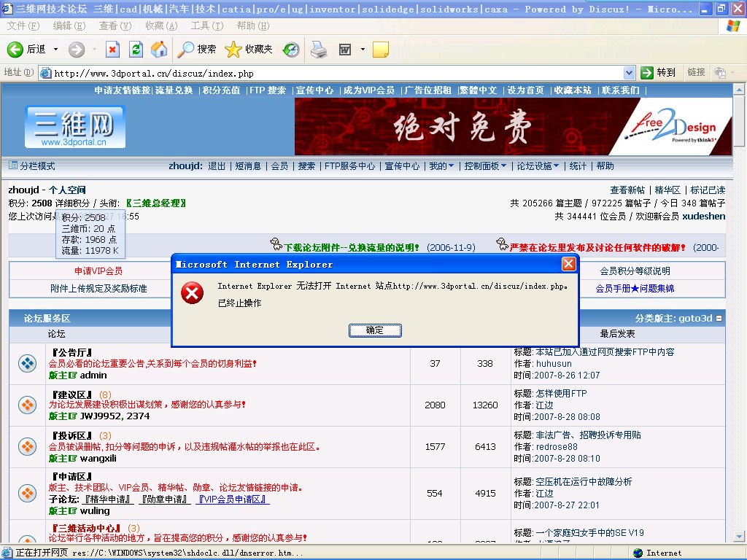Viewport: 747px width, 560px height.
Task: Click the 建议区 forum status icon
Action: 28,405
